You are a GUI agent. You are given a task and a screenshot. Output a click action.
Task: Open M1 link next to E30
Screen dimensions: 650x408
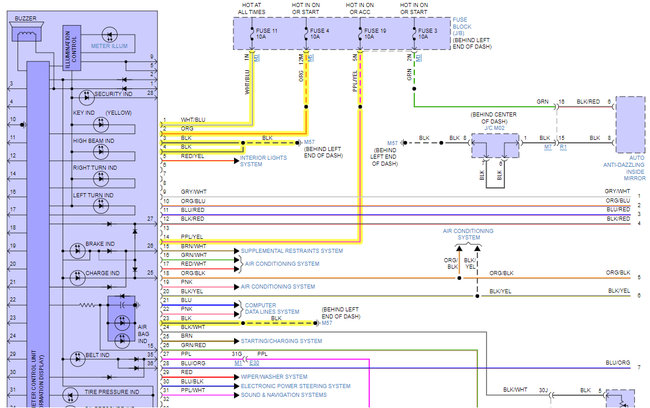[x=238, y=363]
